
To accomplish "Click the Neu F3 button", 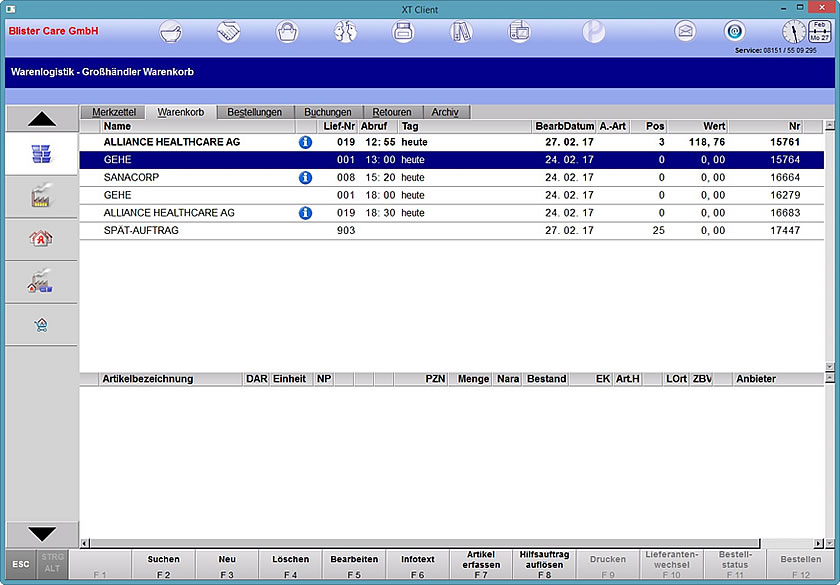I will pos(227,565).
